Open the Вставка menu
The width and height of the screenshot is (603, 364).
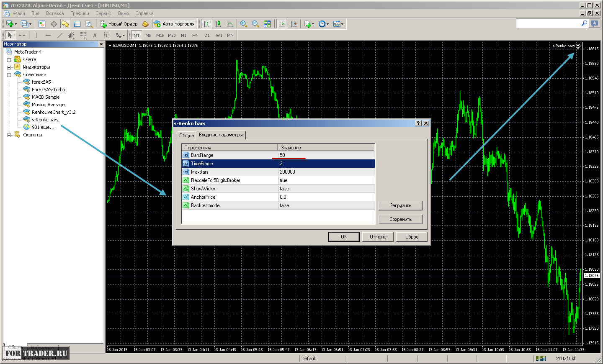point(55,13)
